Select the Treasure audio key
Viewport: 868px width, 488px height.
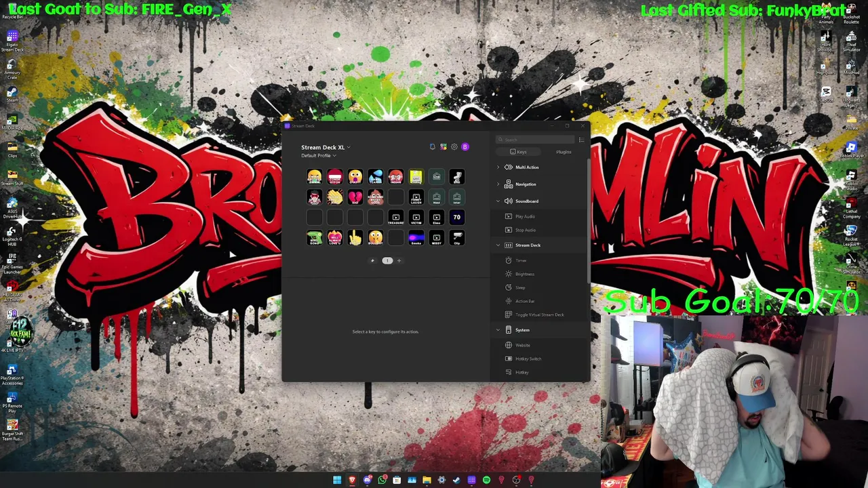[396, 218]
